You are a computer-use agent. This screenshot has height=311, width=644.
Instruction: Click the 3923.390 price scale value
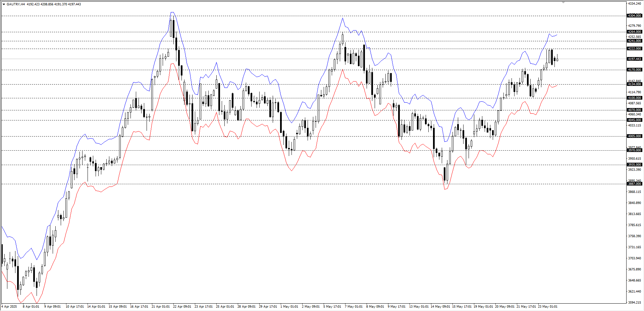click(x=634, y=170)
